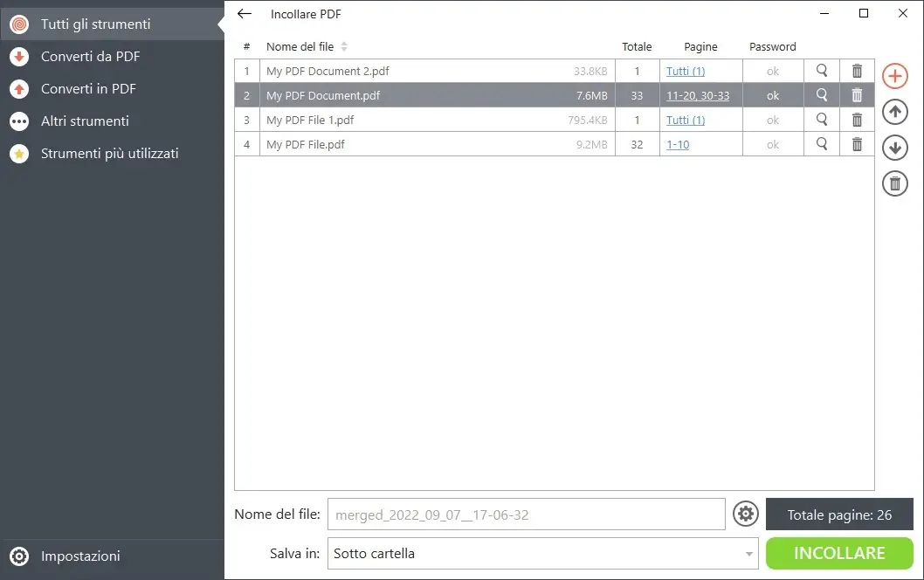Delete My PDF Document.pdf with its trash icon
924x580 pixels.
point(857,95)
